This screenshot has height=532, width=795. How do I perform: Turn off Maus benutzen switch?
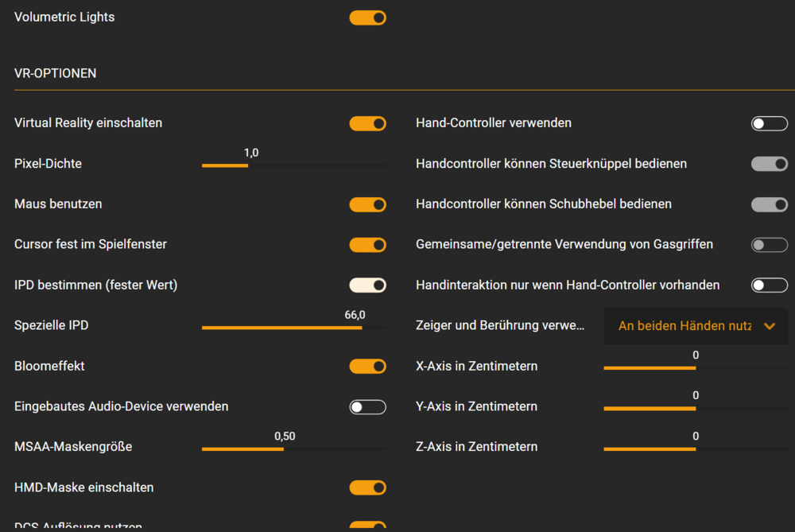[367, 204]
